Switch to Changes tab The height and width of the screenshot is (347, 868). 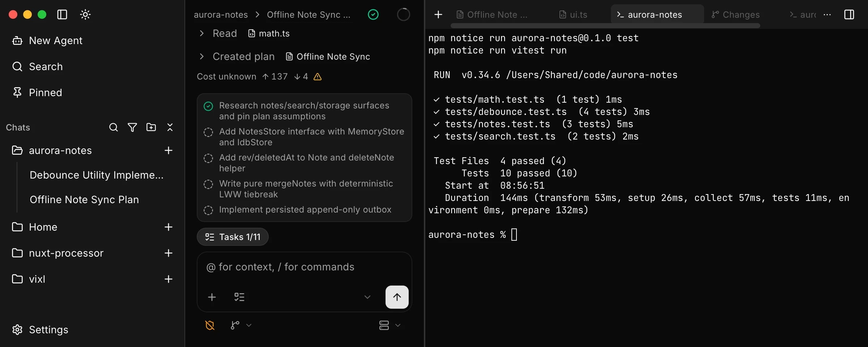pos(736,14)
